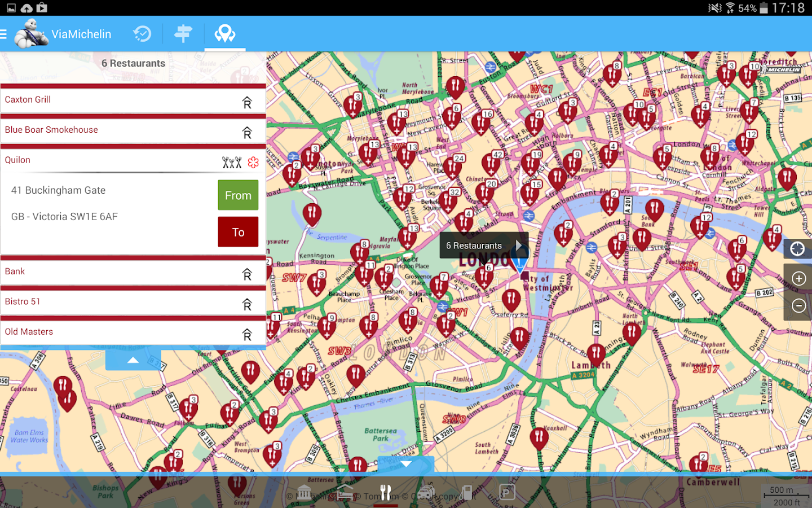This screenshot has height=508, width=812.
Task: Tap restaurant cluster marker numbered 24
Action: point(452,168)
